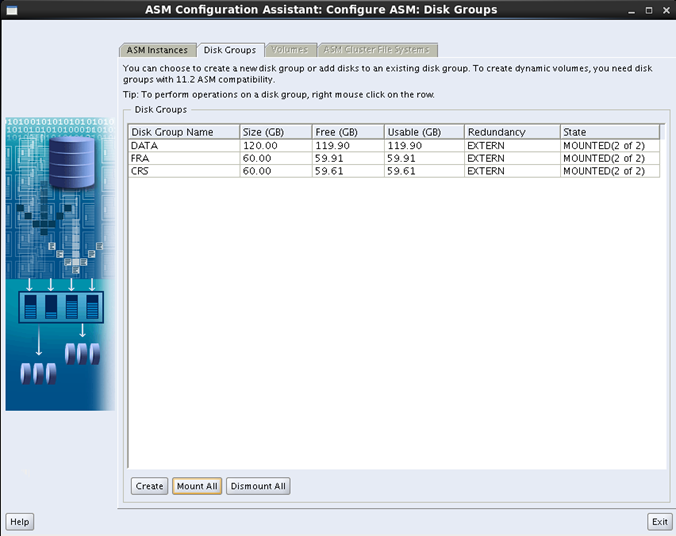Image resolution: width=676 pixels, height=536 pixels.
Task: Click EXTERN redundancy in FRA row
Action: (512, 158)
